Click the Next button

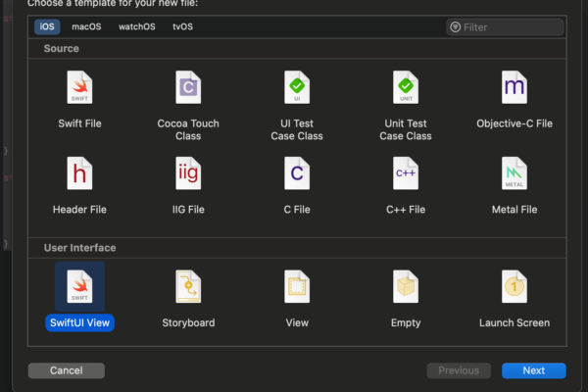click(533, 370)
